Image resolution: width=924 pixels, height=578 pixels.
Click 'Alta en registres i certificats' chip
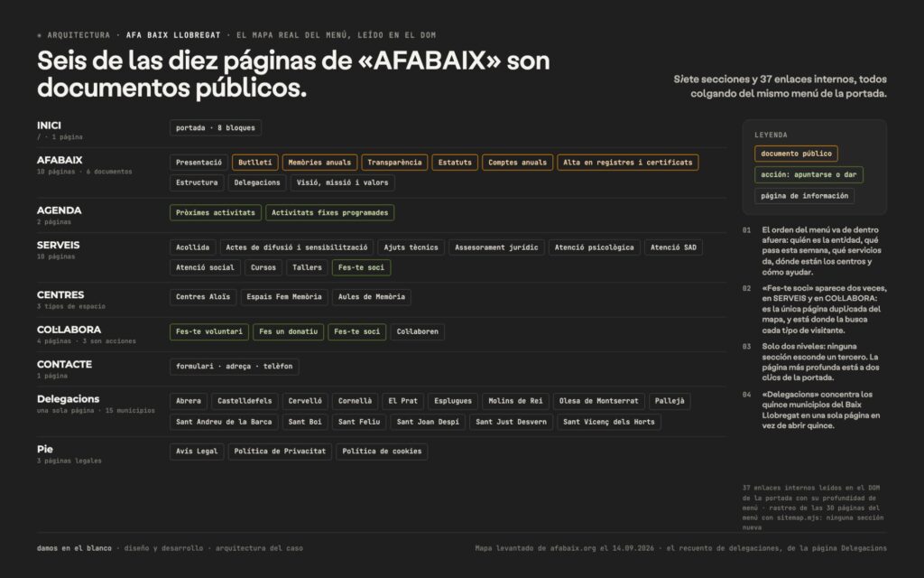pyautogui.click(x=628, y=163)
